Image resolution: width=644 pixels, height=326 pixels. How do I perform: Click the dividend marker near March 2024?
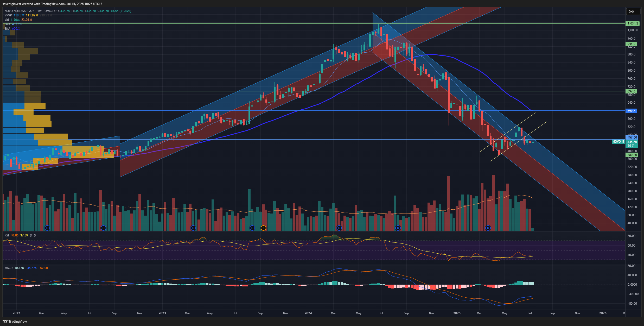[339, 228]
